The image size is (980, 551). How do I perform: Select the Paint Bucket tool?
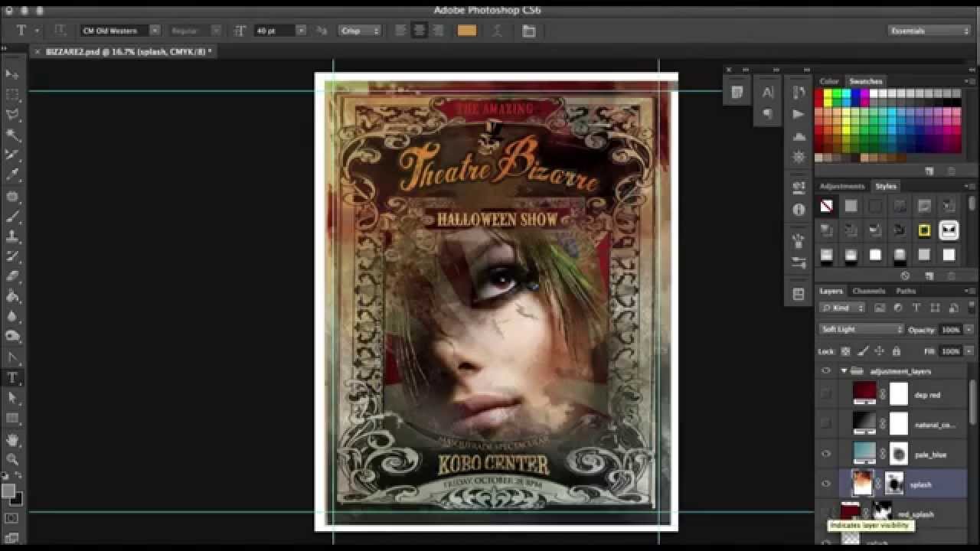click(12, 296)
